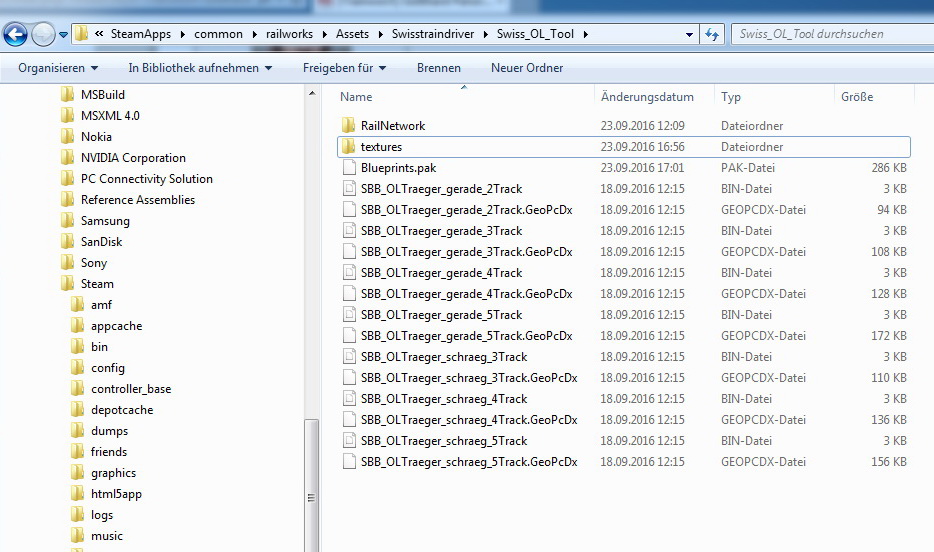
Task: Select depotcache subfolder in tree
Action: coord(122,410)
